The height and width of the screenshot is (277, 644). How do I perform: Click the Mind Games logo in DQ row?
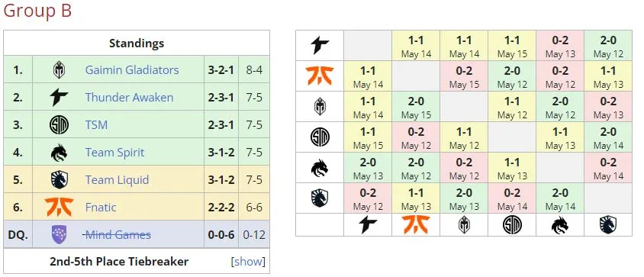[59, 235]
